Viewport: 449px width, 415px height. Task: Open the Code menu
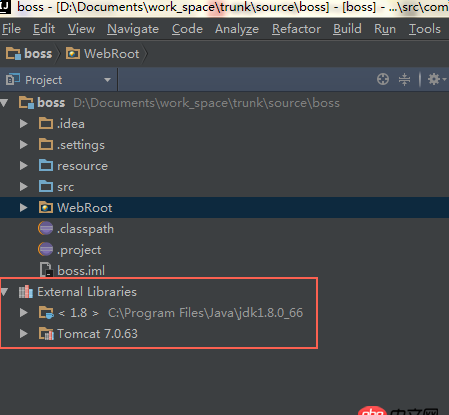(x=187, y=29)
